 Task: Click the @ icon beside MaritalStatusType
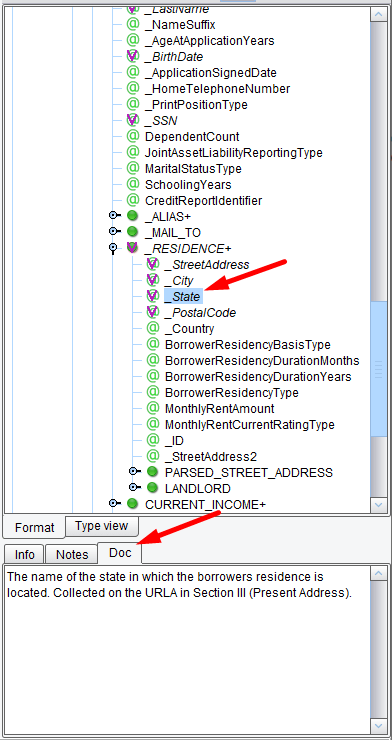[x=133, y=168]
